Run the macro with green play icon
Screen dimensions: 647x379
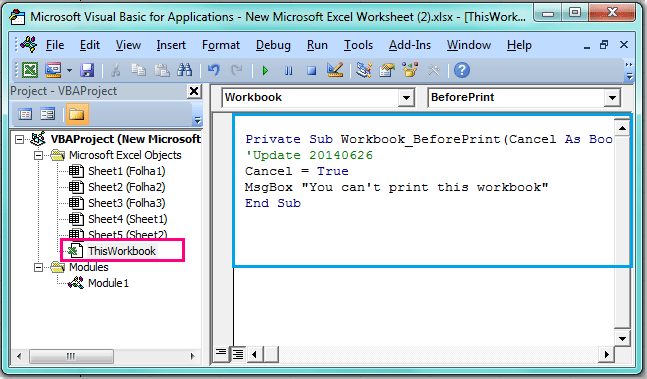pyautogui.click(x=265, y=71)
